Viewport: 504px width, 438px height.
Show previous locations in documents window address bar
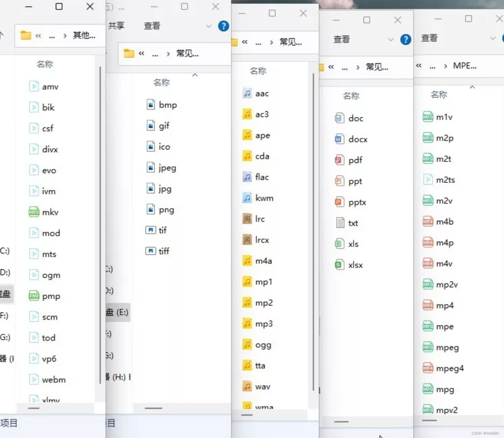point(331,67)
